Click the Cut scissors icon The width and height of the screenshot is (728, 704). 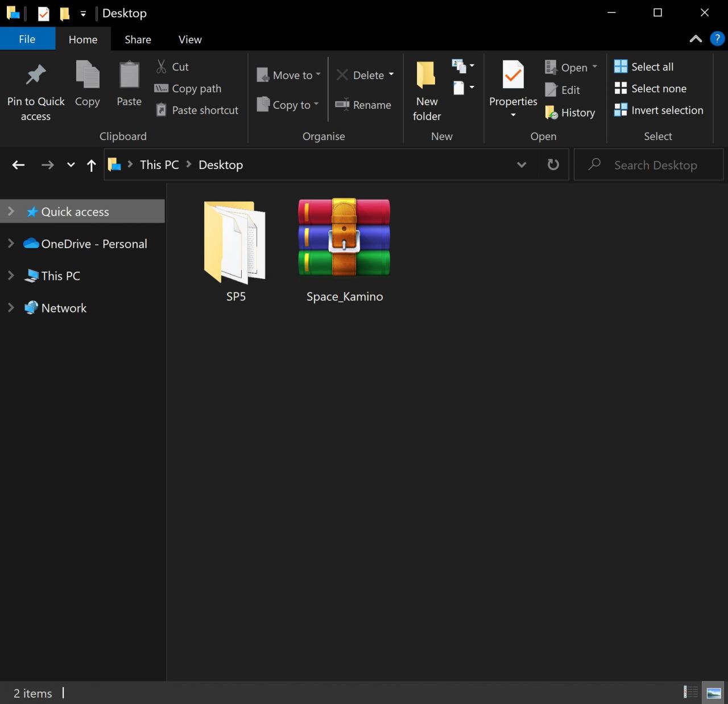162,67
